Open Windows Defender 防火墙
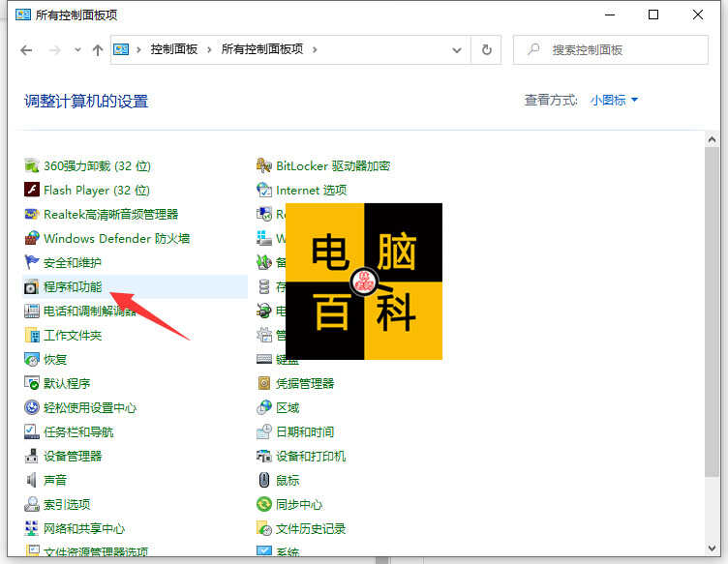This screenshot has height=564, width=728. click(x=116, y=238)
